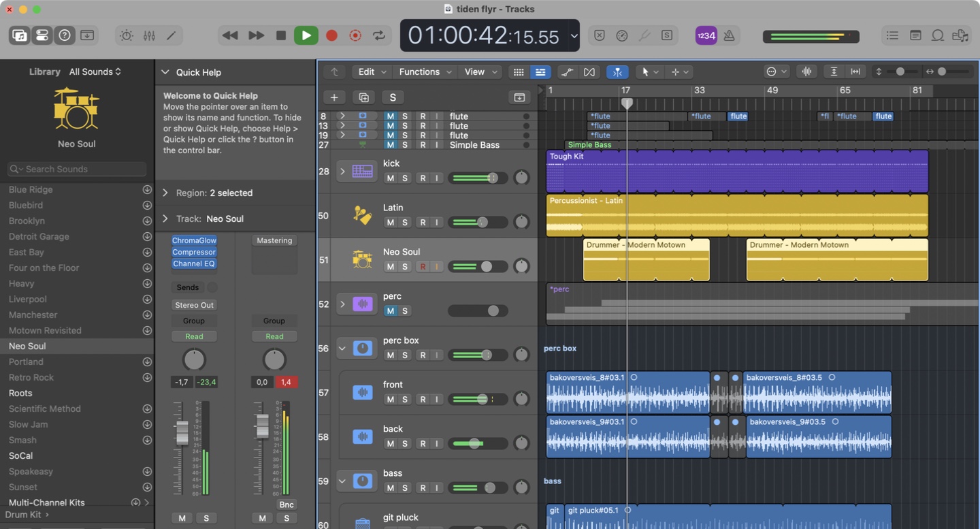This screenshot has height=529, width=980.
Task: Collapse the perc box folder track
Action: pos(342,349)
